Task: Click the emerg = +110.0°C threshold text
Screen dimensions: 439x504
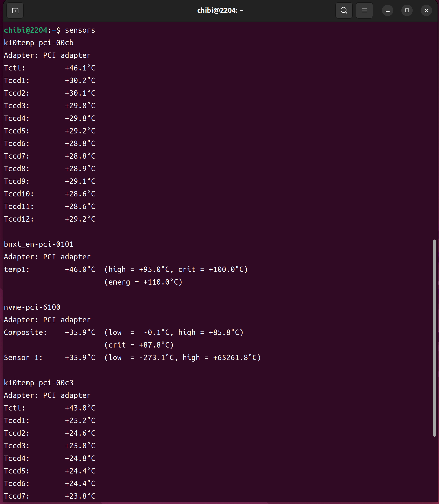Action: pyautogui.click(x=143, y=282)
